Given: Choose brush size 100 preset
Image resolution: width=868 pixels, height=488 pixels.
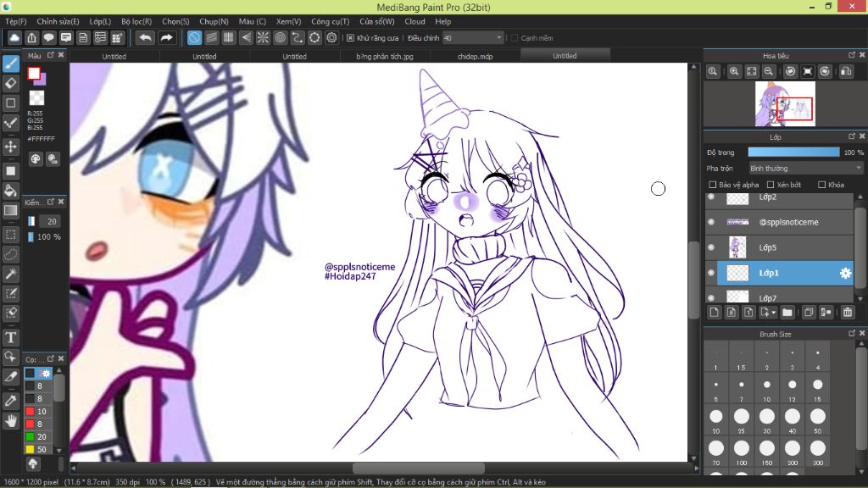Looking at the screenshot, I should 741,452.
